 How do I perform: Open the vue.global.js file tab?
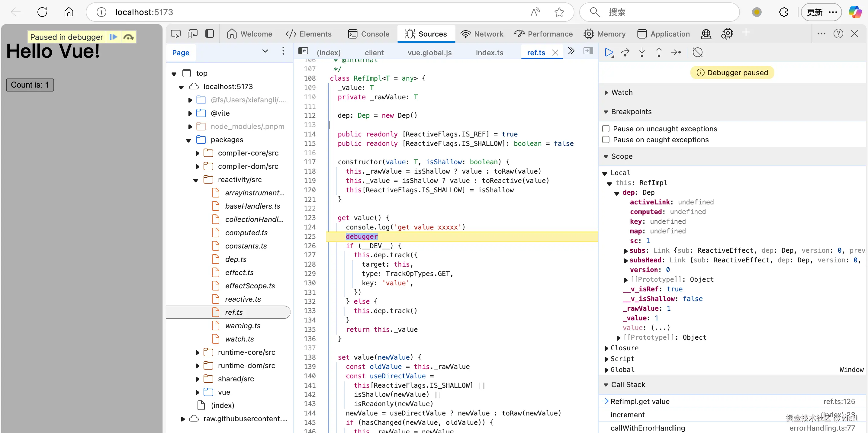429,53
